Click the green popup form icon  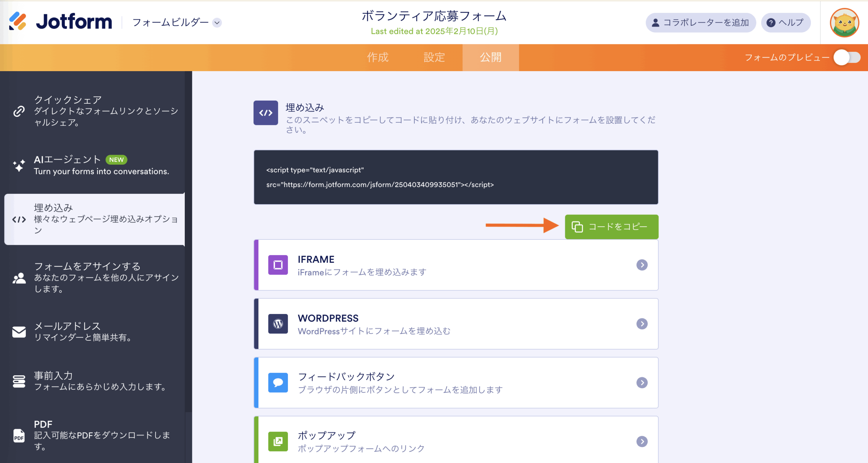click(278, 441)
